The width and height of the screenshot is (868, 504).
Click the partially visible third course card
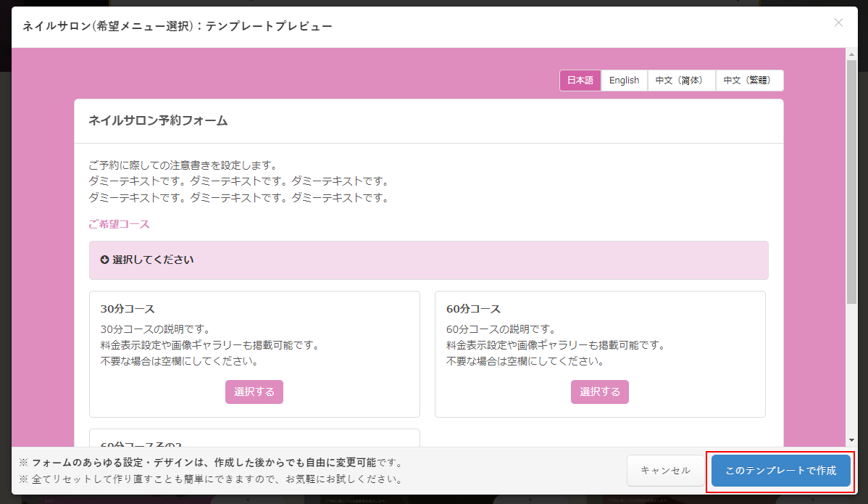pyautogui.click(x=254, y=439)
